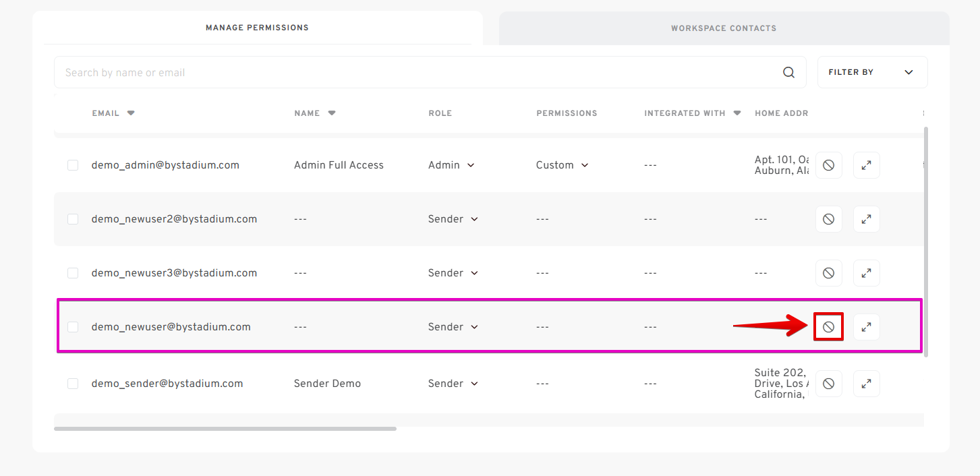Expand demo_newuser3 row details icon
This screenshot has height=476, width=980.
[866, 273]
